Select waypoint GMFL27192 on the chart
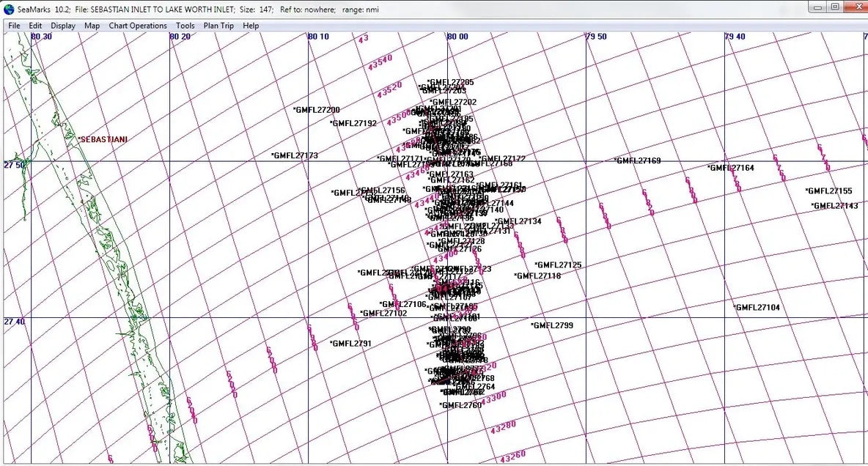The height and width of the screenshot is (466, 868). pyautogui.click(x=353, y=123)
